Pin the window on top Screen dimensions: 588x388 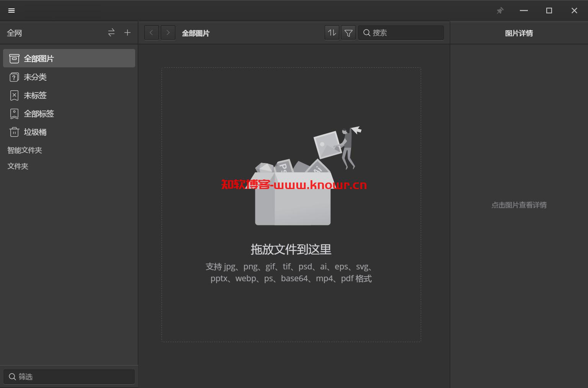[500, 11]
